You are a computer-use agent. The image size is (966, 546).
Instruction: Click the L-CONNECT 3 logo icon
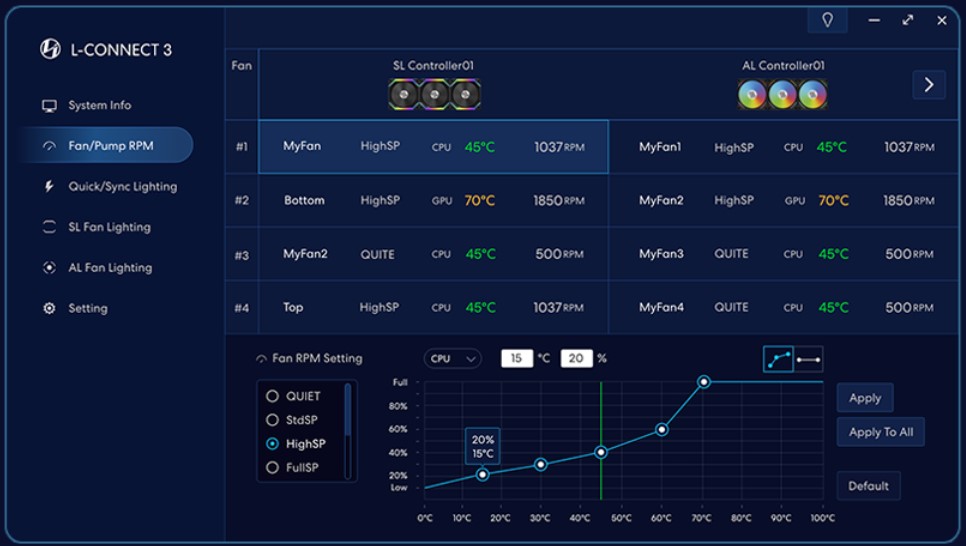tap(50, 49)
